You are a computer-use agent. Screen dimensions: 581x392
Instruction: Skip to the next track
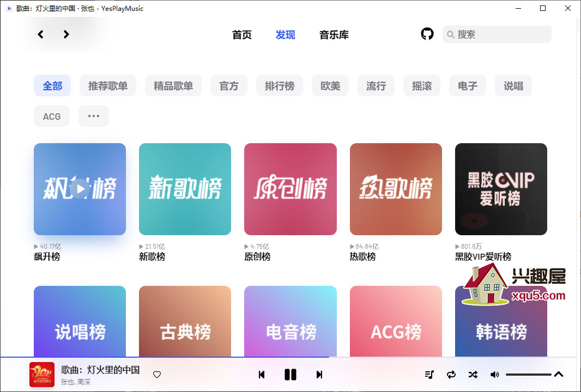coord(319,375)
